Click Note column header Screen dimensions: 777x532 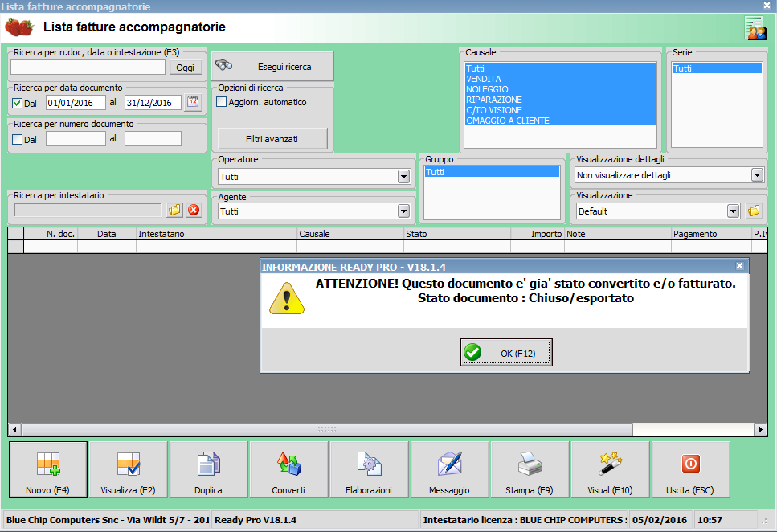click(617, 234)
